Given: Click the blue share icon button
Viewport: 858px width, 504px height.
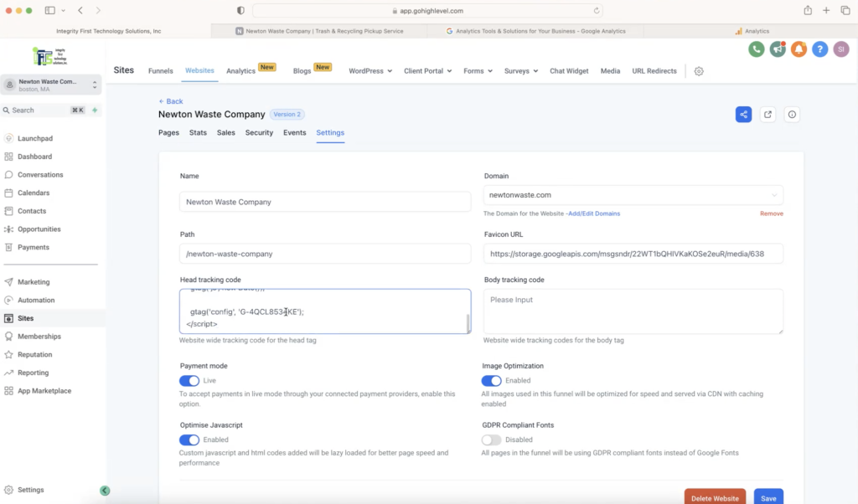Looking at the screenshot, I should pos(743,115).
